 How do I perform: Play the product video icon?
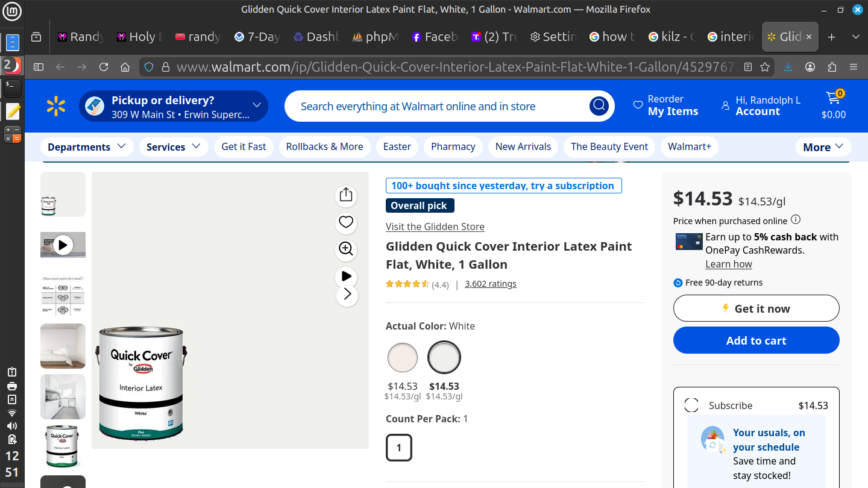(x=346, y=277)
